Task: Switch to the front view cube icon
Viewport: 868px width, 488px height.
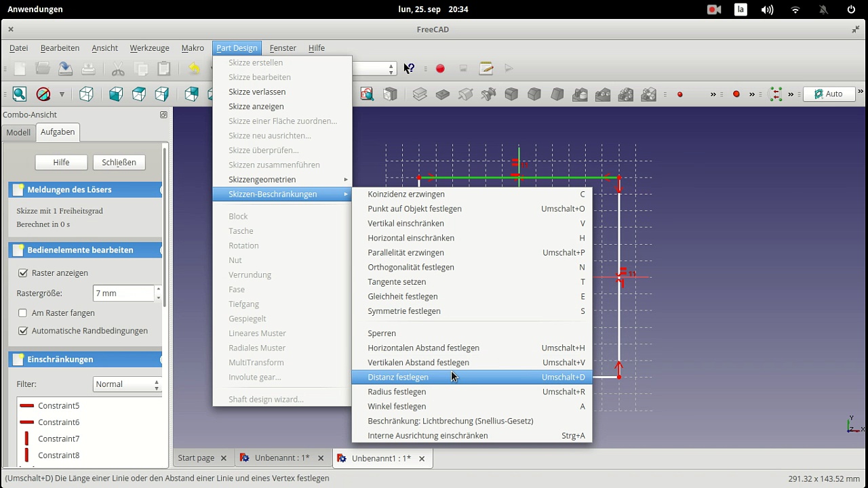Action: [x=116, y=94]
